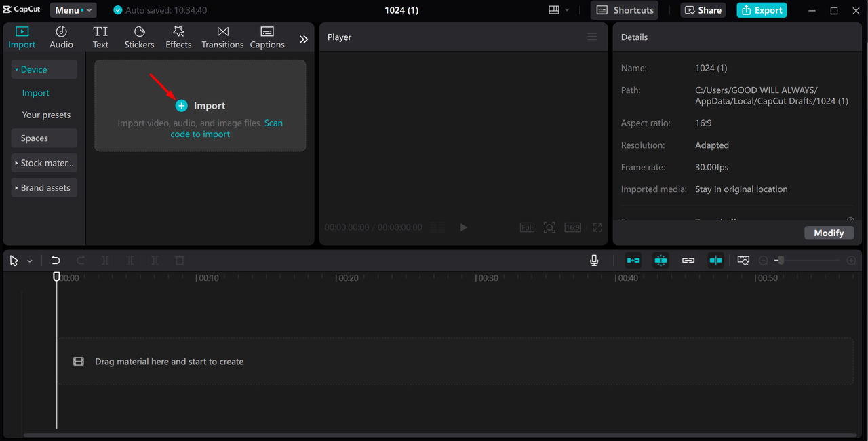The width and height of the screenshot is (868, 441).
Task: Click the timeline ruler at 00:20
Action: (x=347, y=278)
